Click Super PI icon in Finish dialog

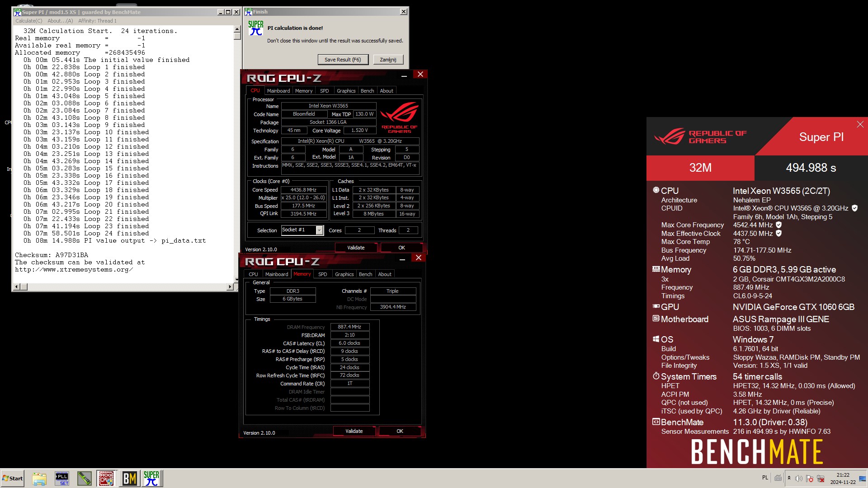click(255, 28)
